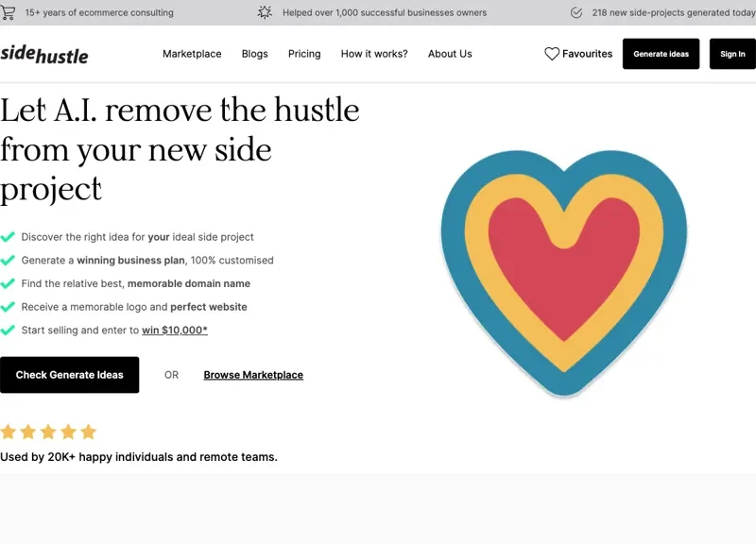Click the check-circle icon beside 218 side-projects

pyautogui.click(x=576, y=12)
